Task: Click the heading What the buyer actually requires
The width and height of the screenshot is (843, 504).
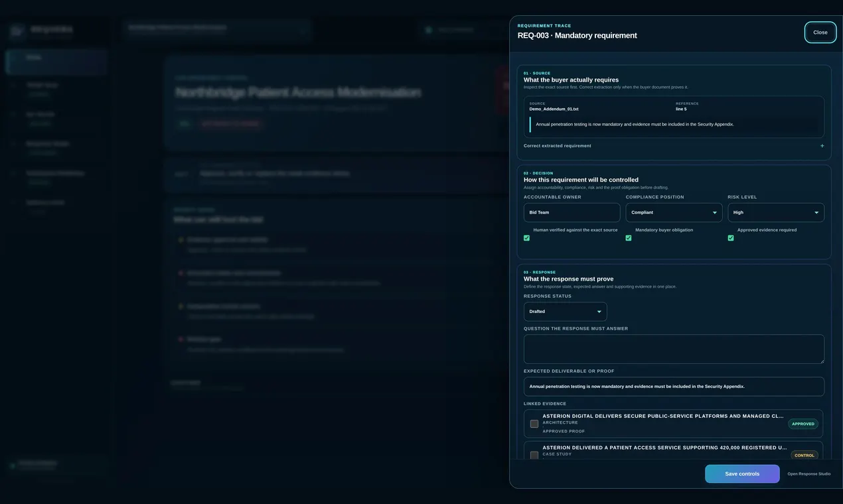Action: pos(571,80)
